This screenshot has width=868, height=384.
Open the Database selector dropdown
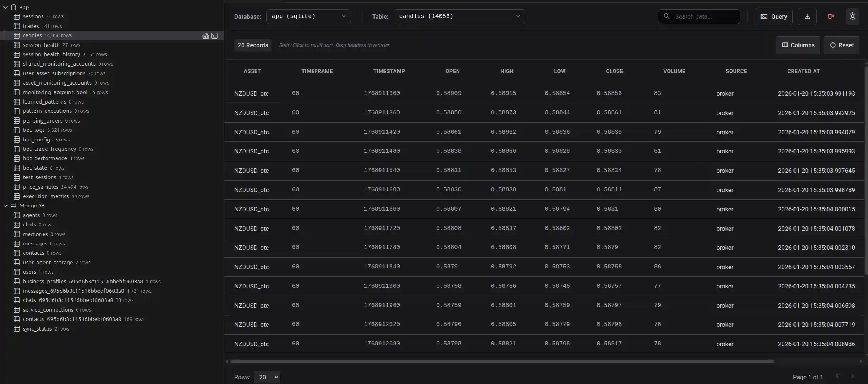click(x=308, y=16)
